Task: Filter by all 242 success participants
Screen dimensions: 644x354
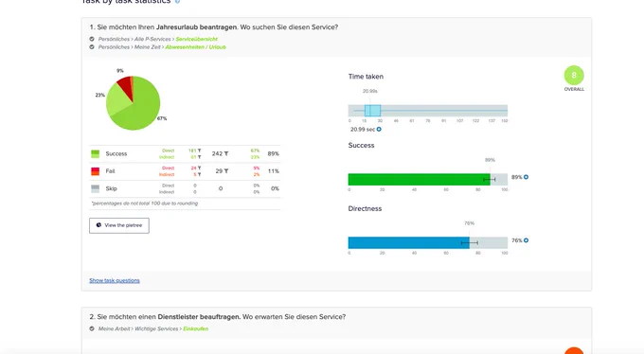Action: pyautogui.click(x=226, y=153)
